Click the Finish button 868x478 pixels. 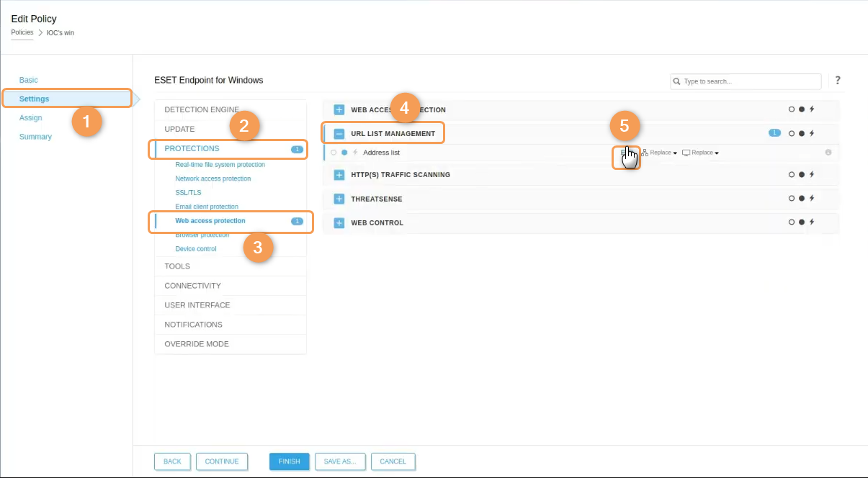[289, 461]
